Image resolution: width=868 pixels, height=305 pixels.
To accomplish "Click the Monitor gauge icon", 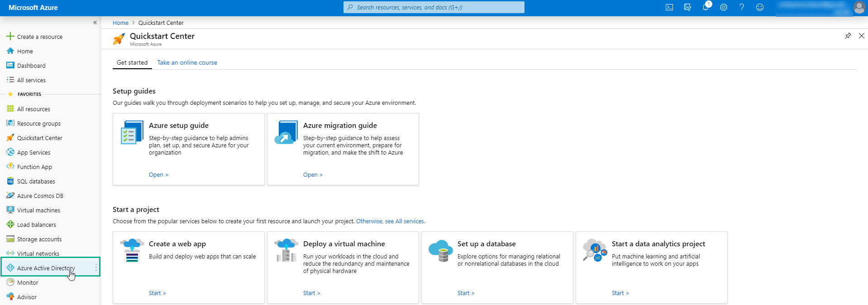I will [10, 282].
